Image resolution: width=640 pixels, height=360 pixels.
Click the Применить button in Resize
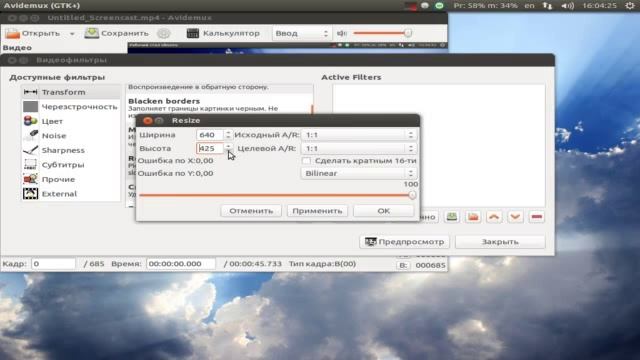(317, 211)
